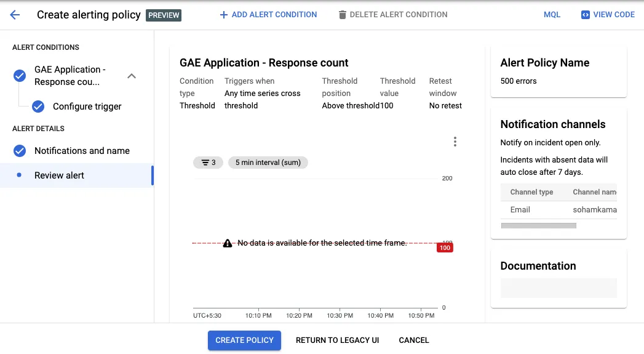Click the warning triangle icon on chart
Screen dimensions: 644x354
pyautogui.click(x=228, y=243)
